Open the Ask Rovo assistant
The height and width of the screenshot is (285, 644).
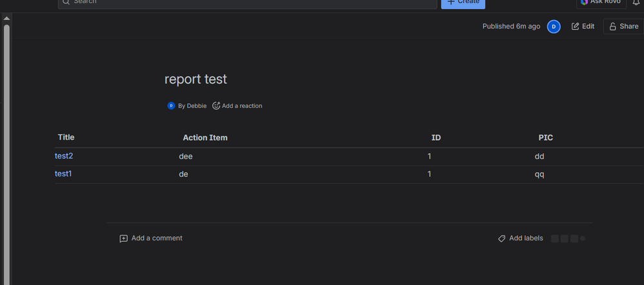[601, 3]
